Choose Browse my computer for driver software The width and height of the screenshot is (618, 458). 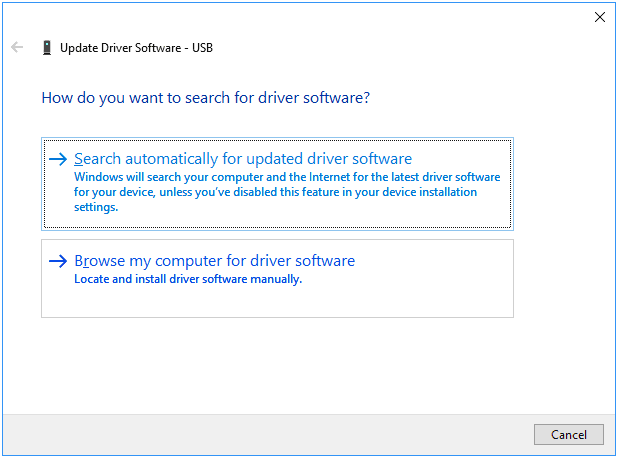[214, 261]
